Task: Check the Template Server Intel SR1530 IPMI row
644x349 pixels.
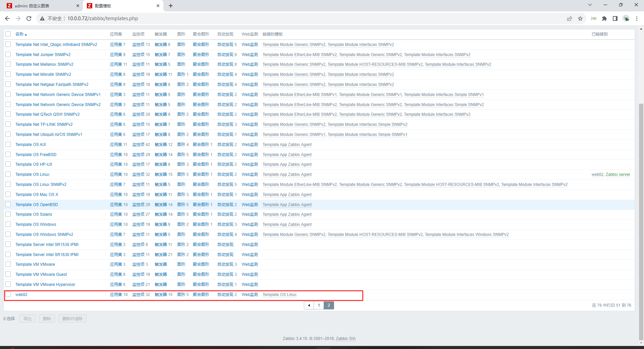Action: pyautogui.click(x=8, y=244)
